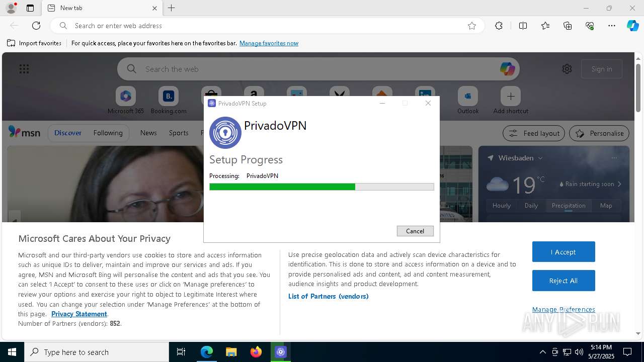Focus the browser address bar
This screenshot has height=362, width=644.
[x=267, y=26]
